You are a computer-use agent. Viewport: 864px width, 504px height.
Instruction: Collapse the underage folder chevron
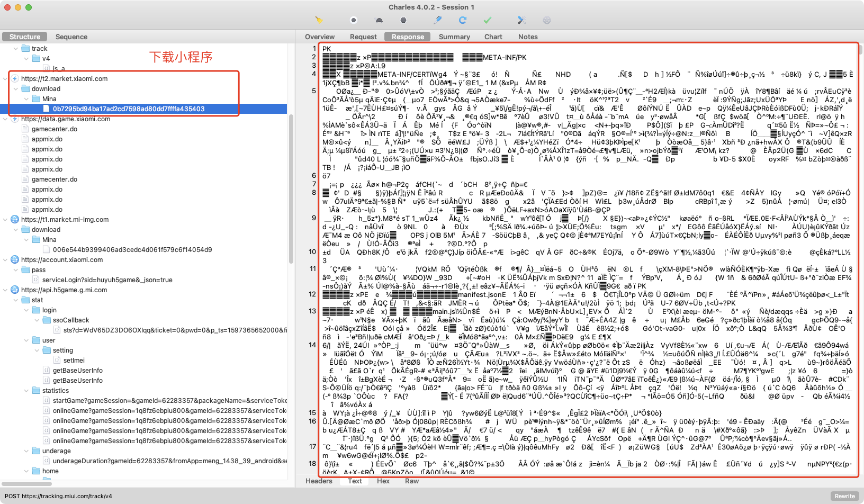tap(26, 451)
